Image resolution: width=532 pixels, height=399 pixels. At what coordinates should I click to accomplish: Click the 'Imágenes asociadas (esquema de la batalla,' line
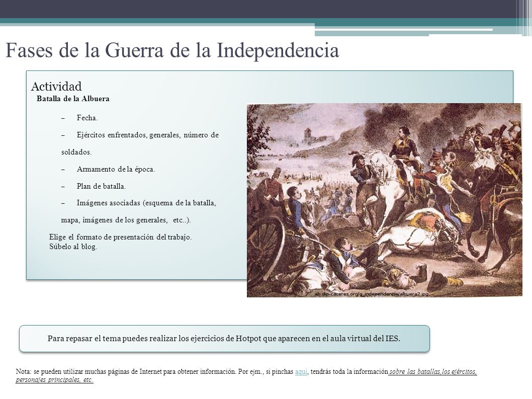pyautogui.click(x=146, y=203)
